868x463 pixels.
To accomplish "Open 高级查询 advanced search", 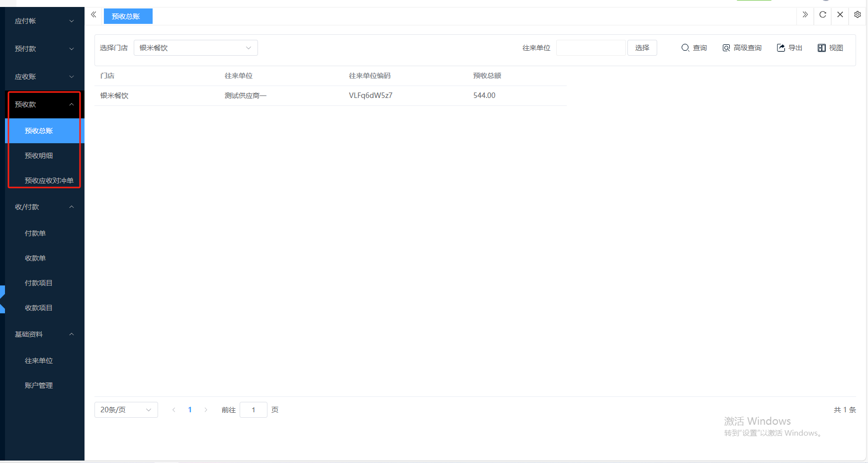I will pos(742,48).
